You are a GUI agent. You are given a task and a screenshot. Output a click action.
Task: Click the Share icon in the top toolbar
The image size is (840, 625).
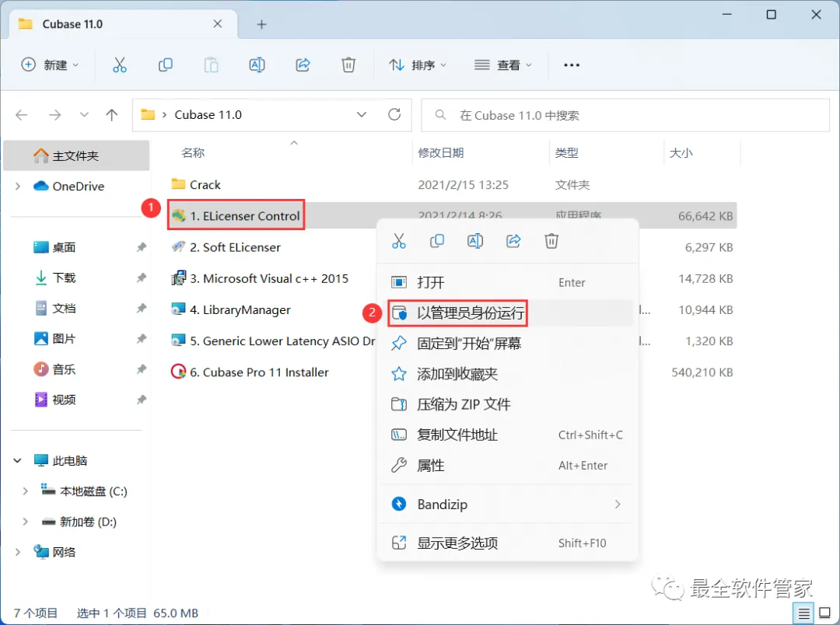tap(303, 65)
